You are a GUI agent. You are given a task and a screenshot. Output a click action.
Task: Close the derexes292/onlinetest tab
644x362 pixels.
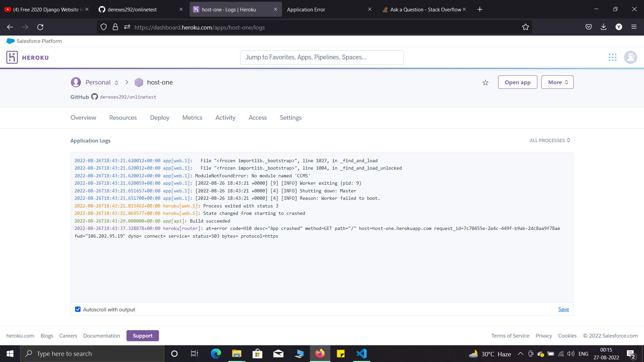pyautogui.click(x=181, y=9)
